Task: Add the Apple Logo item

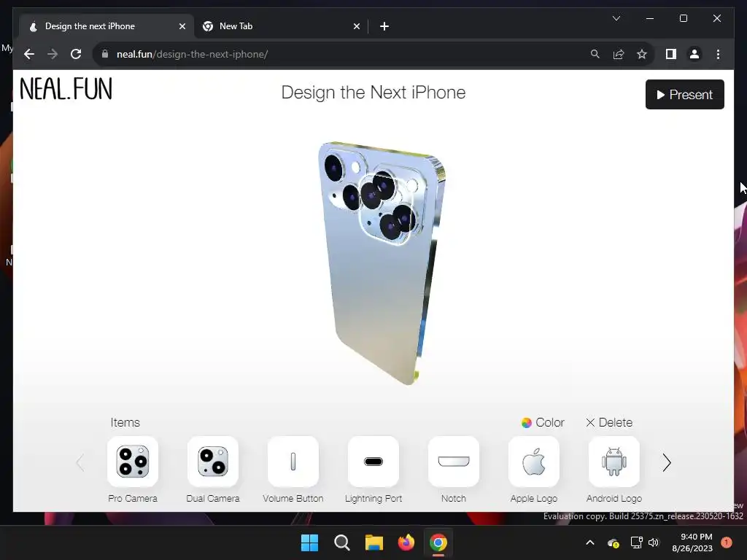Action: tap(533, 461)
